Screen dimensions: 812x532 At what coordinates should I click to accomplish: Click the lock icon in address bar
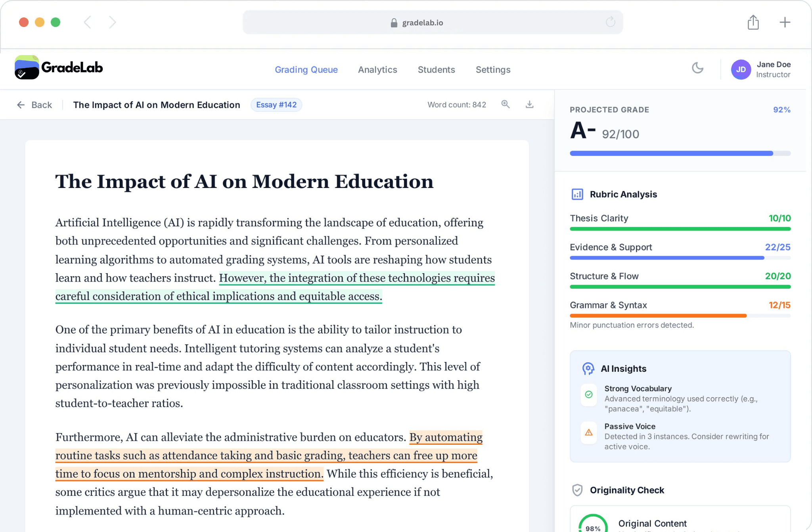tap(394, 23)
